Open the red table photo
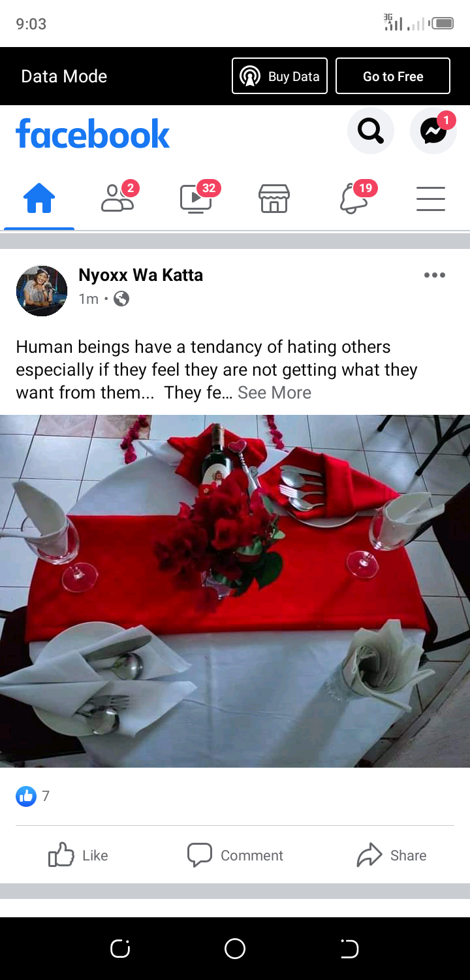470x980 pixels. coord(235,591)
